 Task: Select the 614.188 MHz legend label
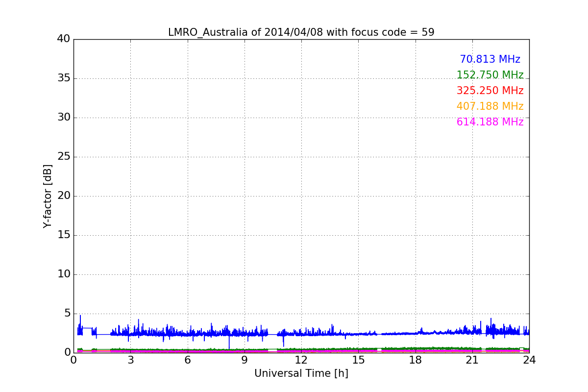pos(490,122)
